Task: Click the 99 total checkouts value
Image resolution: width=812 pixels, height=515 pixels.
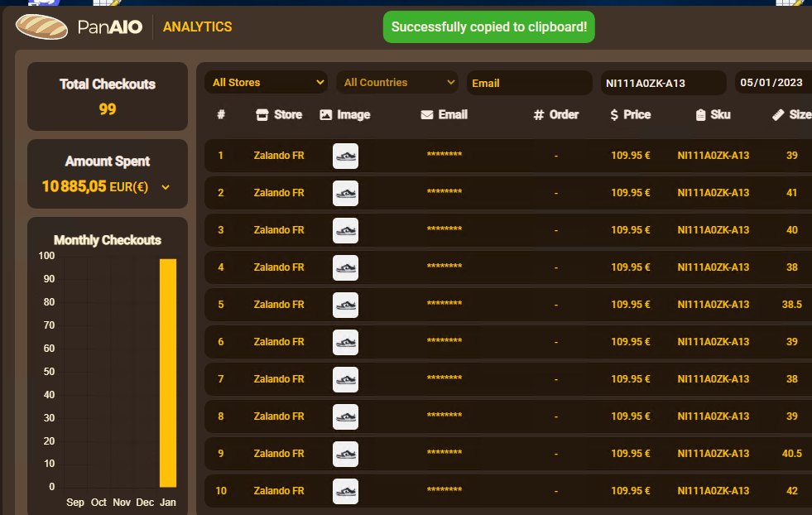Action: click(108, 109)
